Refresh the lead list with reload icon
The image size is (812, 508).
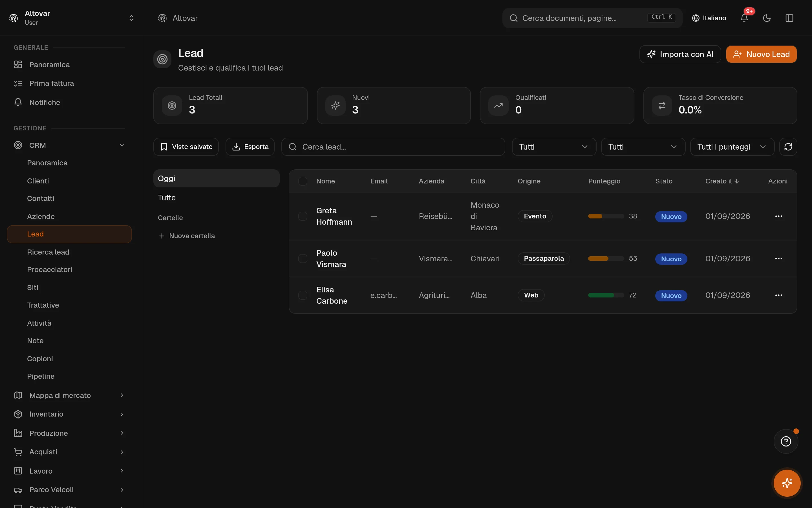pos(788,147)
